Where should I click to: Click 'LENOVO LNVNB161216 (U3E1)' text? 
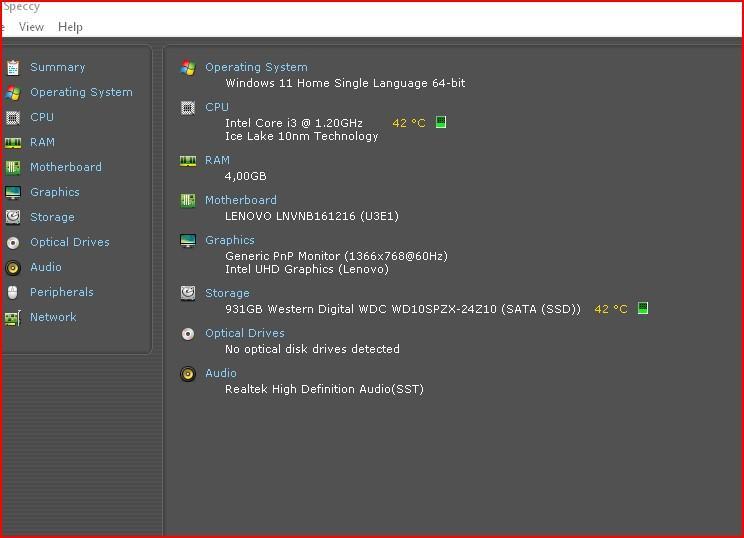coord(312,216)
